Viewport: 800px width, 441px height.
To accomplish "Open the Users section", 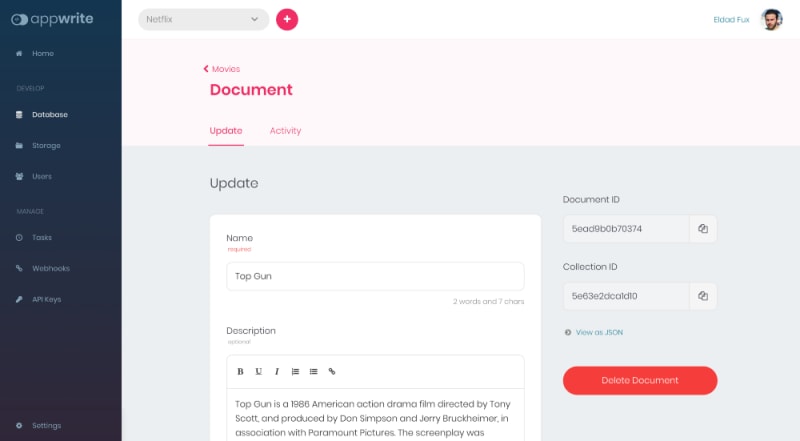I will pyautogui.click(x=42, y=176).
